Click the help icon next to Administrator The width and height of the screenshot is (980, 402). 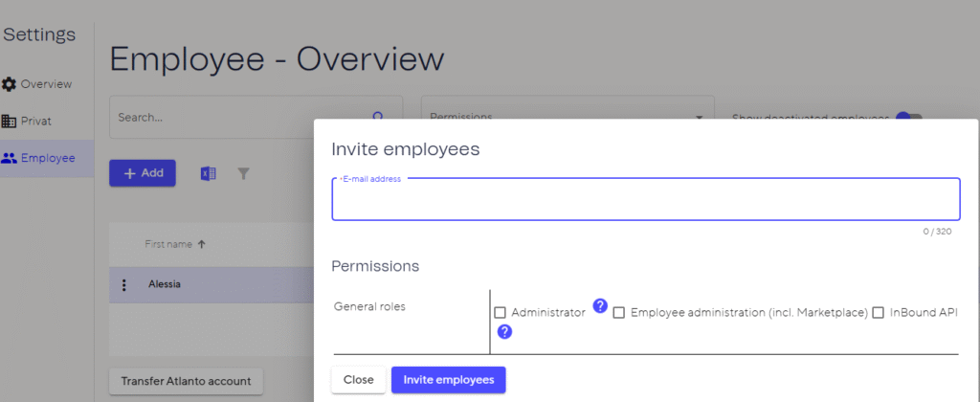point(600,306)
